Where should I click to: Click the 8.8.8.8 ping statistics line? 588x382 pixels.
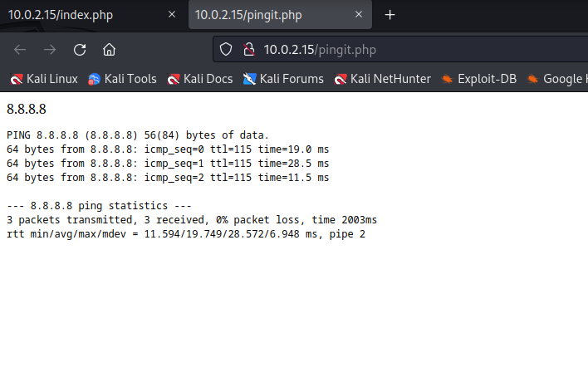(x=99, y=206)
